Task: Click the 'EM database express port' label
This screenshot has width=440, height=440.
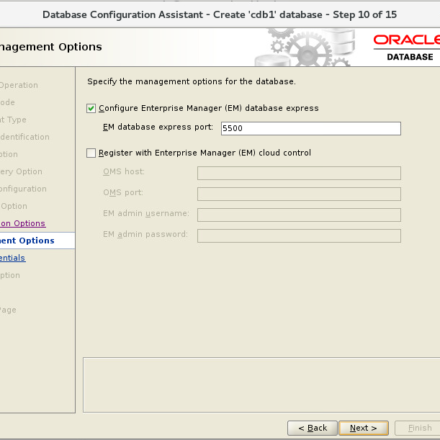Action: [x=158, y=127]
